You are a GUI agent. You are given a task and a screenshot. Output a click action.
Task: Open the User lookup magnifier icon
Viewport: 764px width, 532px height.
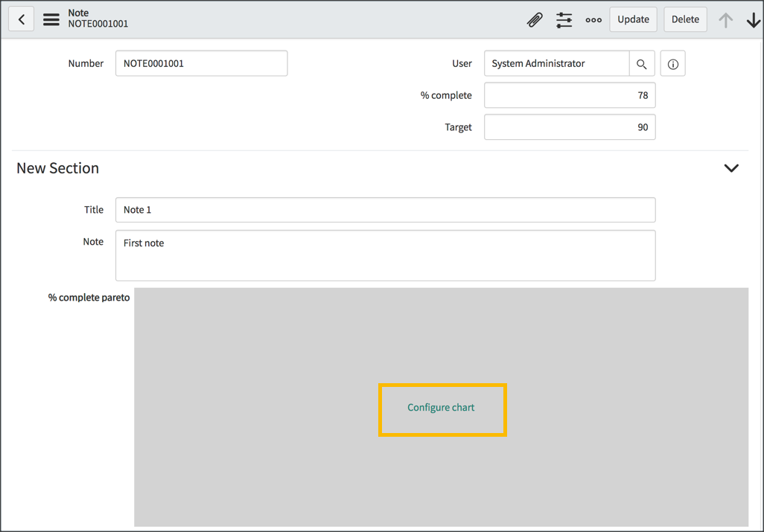coord(641,63)
